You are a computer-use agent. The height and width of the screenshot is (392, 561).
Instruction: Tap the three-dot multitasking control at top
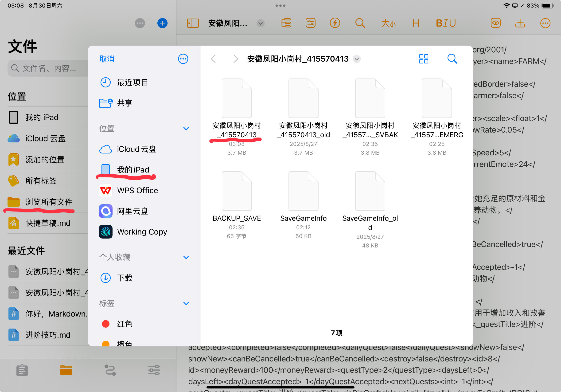point(280,6)
